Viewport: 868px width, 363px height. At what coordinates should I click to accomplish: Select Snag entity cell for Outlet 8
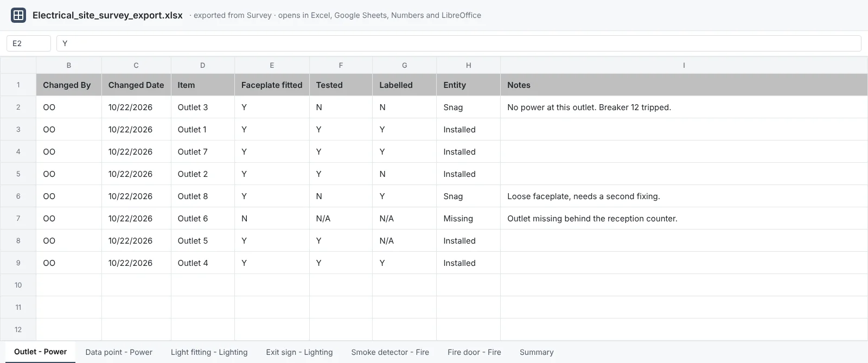(x=468, y=196)
